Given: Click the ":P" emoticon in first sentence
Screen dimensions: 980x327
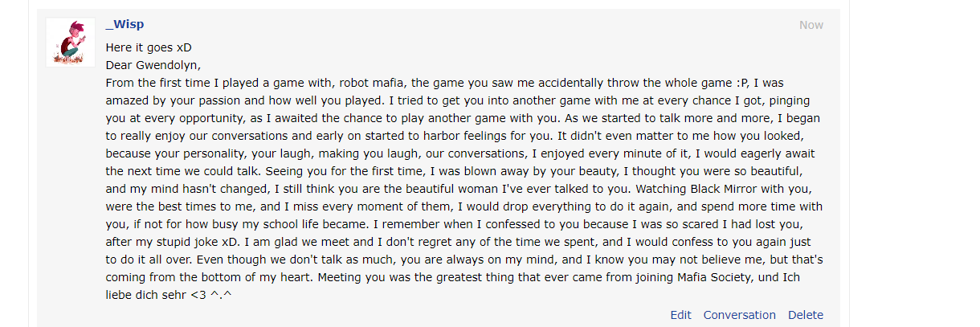Looking at the screenshot, I should 741,83.
